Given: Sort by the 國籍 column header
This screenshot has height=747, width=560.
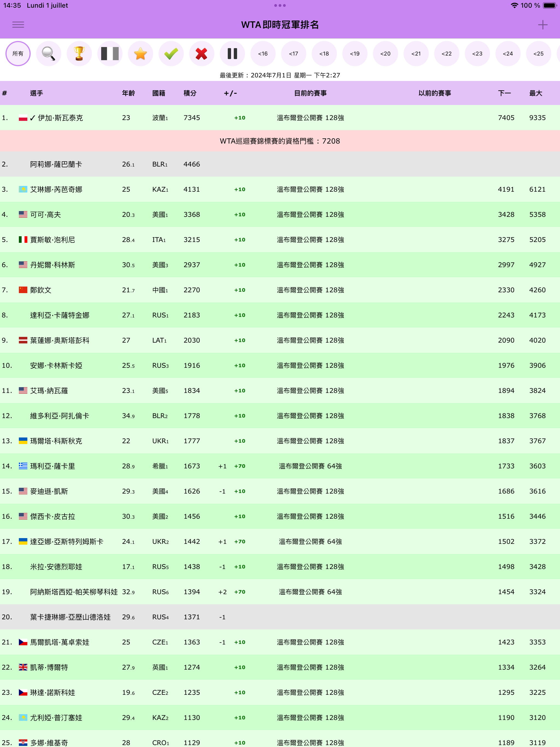Looking at the screenshot, I should [x=159, y=93].
